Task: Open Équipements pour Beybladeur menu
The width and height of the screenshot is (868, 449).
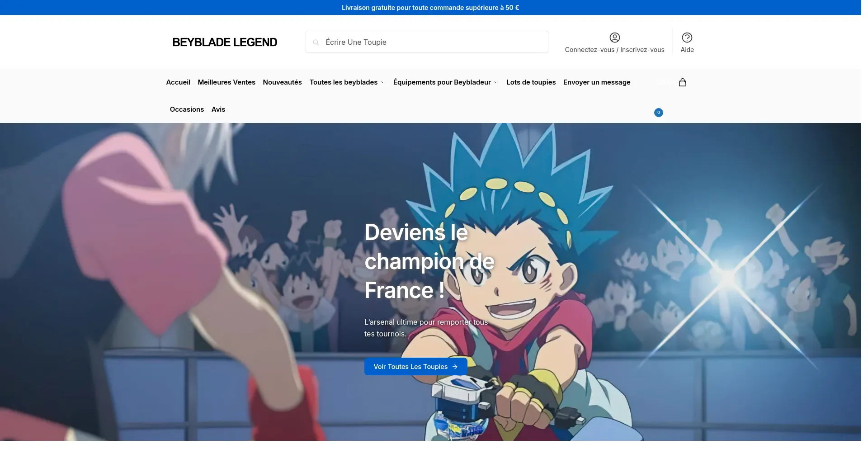Action: pyautogui.click(x=442, y=82)
